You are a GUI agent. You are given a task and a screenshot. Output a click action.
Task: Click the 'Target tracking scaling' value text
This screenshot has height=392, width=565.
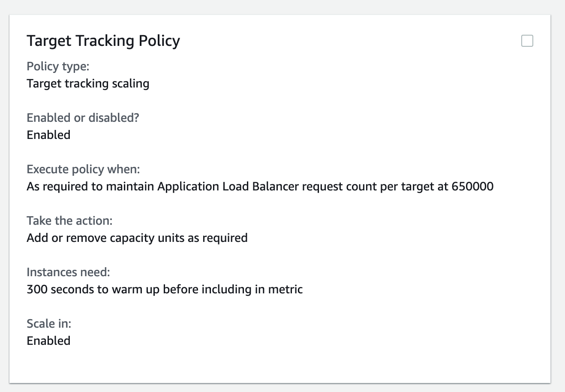(x=88, y=84)
